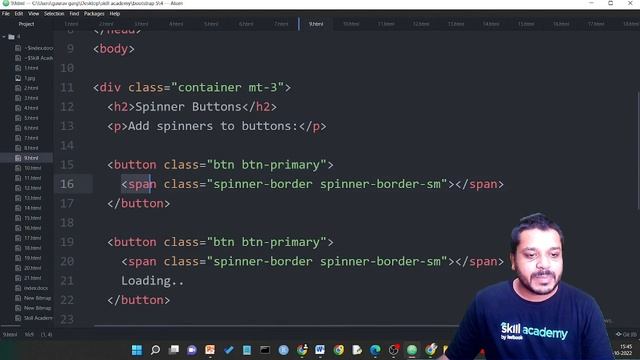Click line number 19 in the gutter

pyautogui.click(x=67, y=242)
